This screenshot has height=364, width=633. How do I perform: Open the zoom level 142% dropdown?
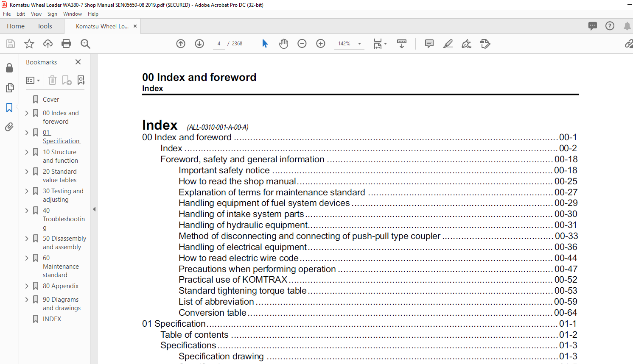360,44
